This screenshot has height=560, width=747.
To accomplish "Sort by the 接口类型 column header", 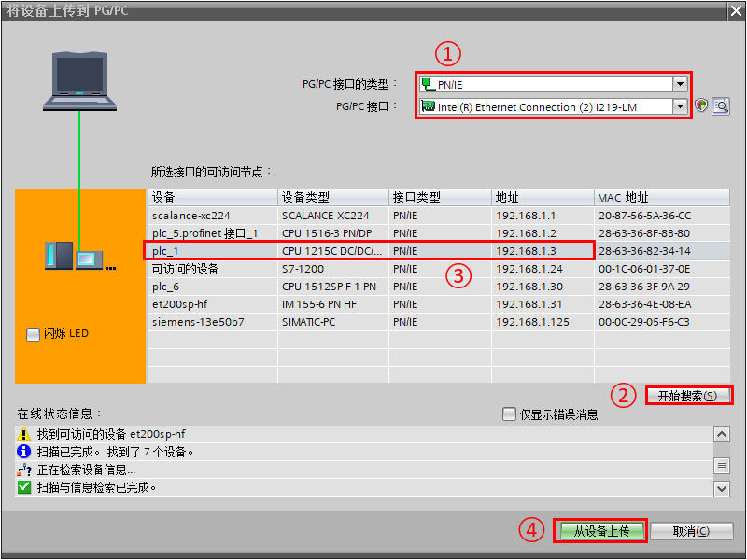I will click(440, 197).
